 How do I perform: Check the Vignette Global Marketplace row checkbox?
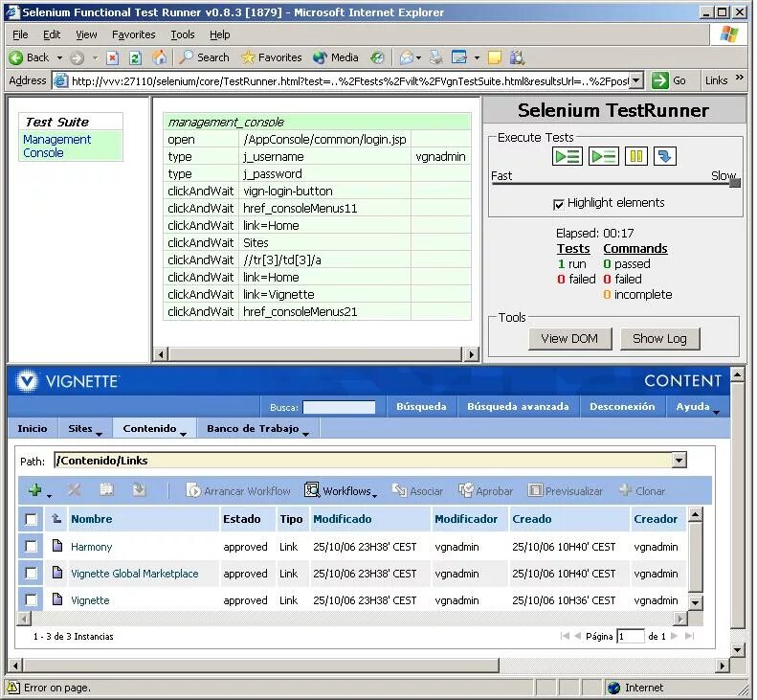(31, 574)
